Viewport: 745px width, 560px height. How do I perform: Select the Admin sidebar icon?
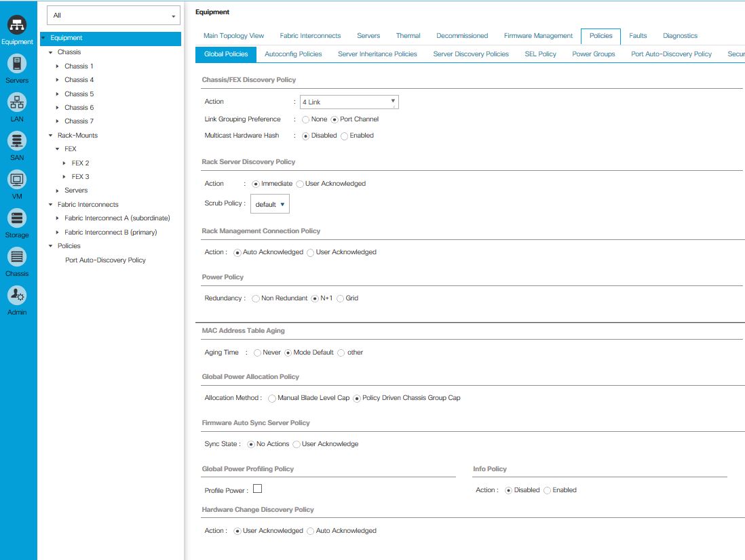point(17,297)
